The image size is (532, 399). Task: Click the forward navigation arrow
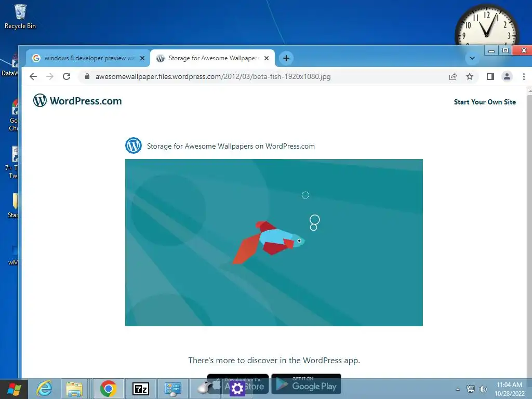(50, 76)
